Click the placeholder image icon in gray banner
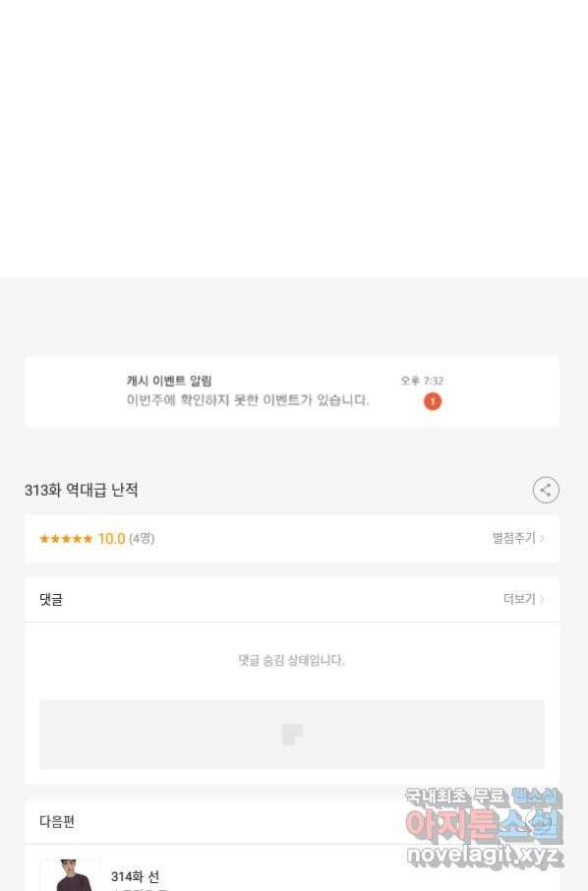Screen dimensions: 588x891 click(x=292, y=735)
